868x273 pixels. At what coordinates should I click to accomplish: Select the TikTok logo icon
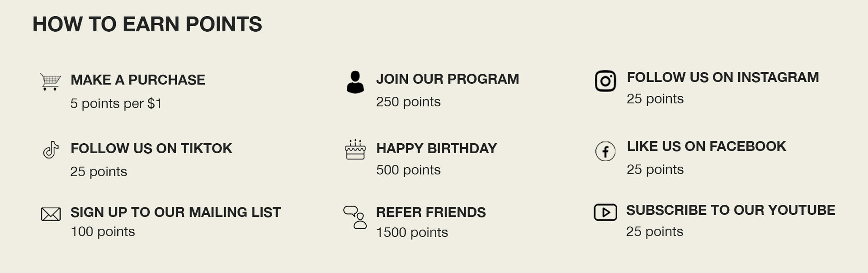tap(51, 150)
